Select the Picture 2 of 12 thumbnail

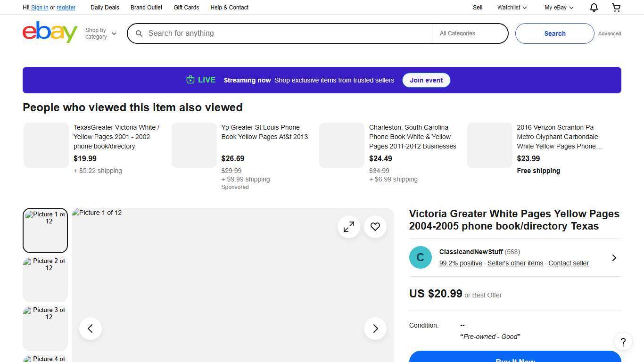click(45, 279)
